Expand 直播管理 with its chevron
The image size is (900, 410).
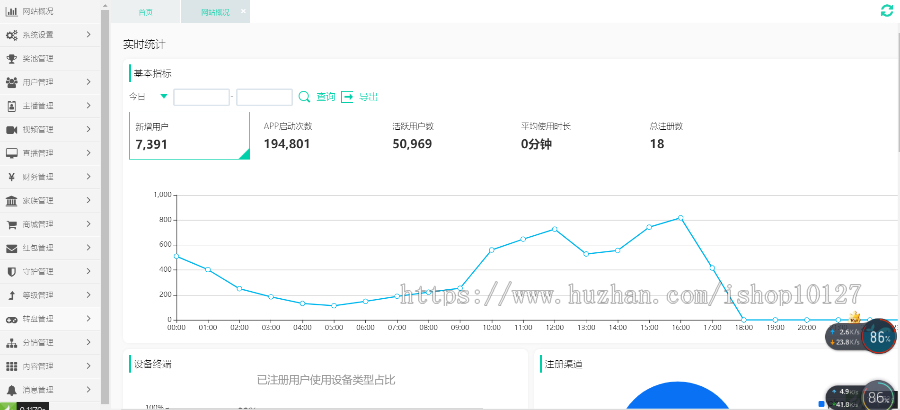pos(88,153)
